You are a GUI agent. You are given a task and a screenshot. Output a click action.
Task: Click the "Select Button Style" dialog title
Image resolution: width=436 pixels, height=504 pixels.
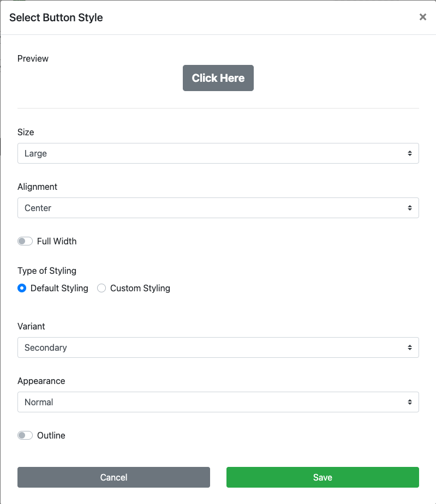pos(56,17)
